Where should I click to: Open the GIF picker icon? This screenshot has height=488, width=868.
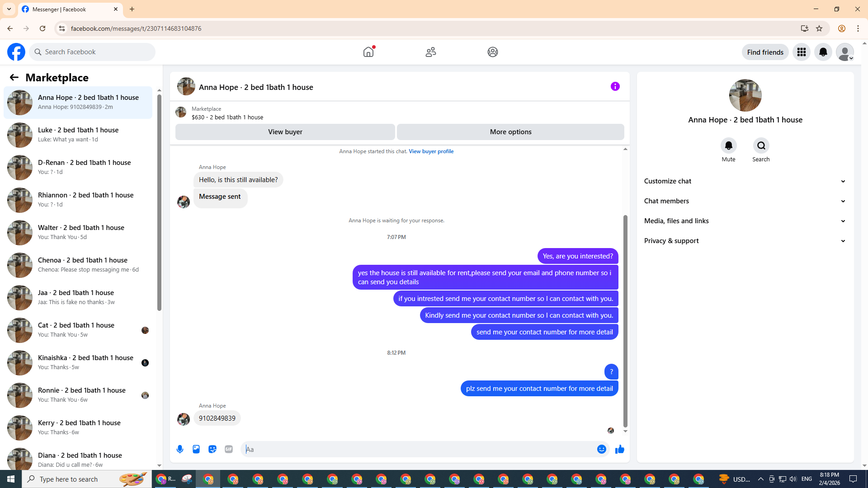click(229, 449)
